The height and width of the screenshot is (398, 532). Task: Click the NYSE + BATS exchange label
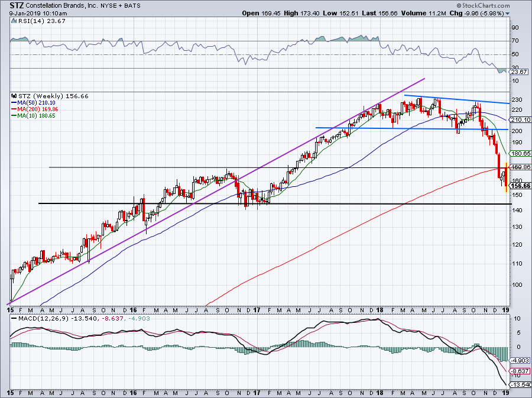tap(121, 6)
